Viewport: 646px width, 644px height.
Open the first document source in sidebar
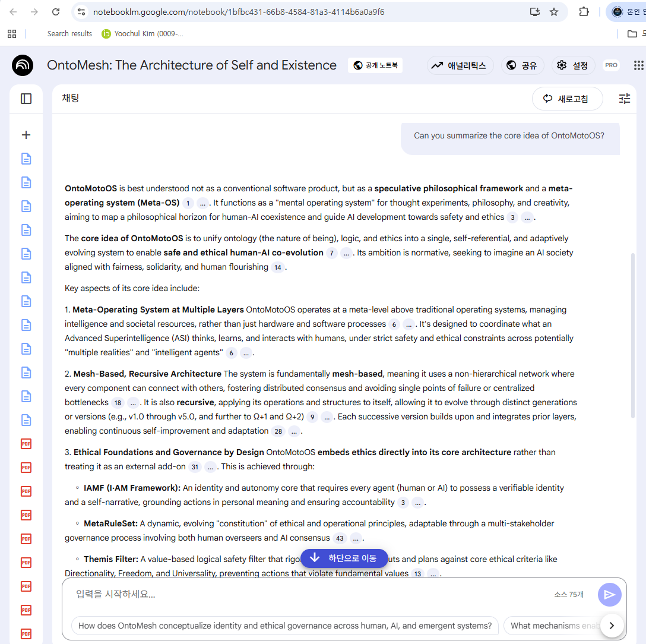[26, 159]
